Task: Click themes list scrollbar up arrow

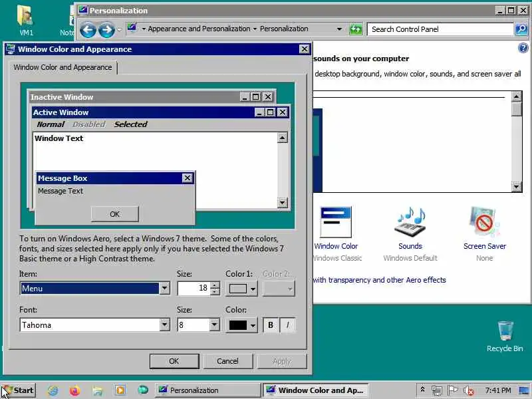Action: coord(517,96)
